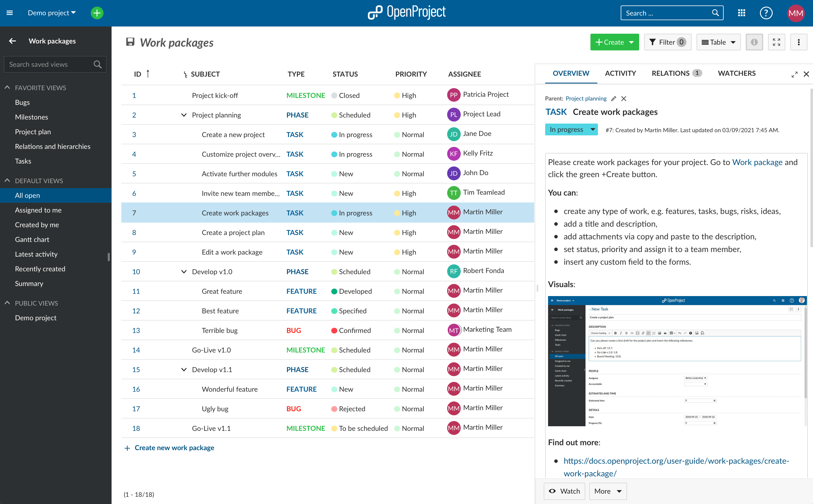The width and height of the screenshot is (813, 504).
Task: Open the In progress status dropdown
Action: click(571, 129)
